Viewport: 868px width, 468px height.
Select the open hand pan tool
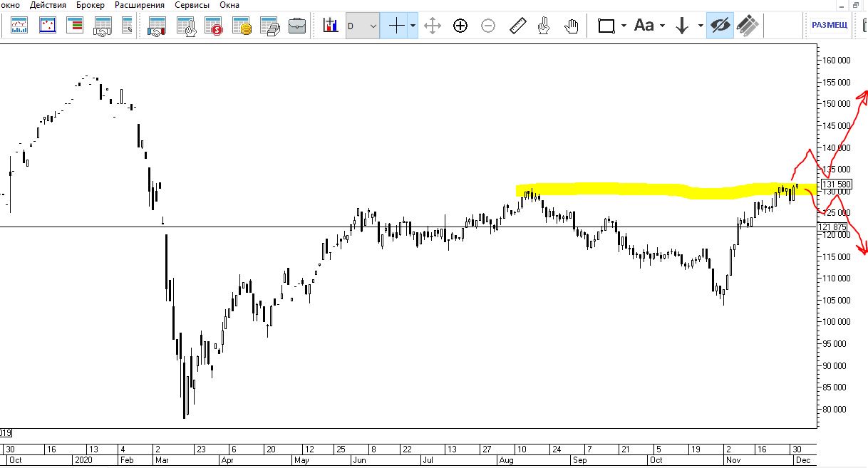572,26
